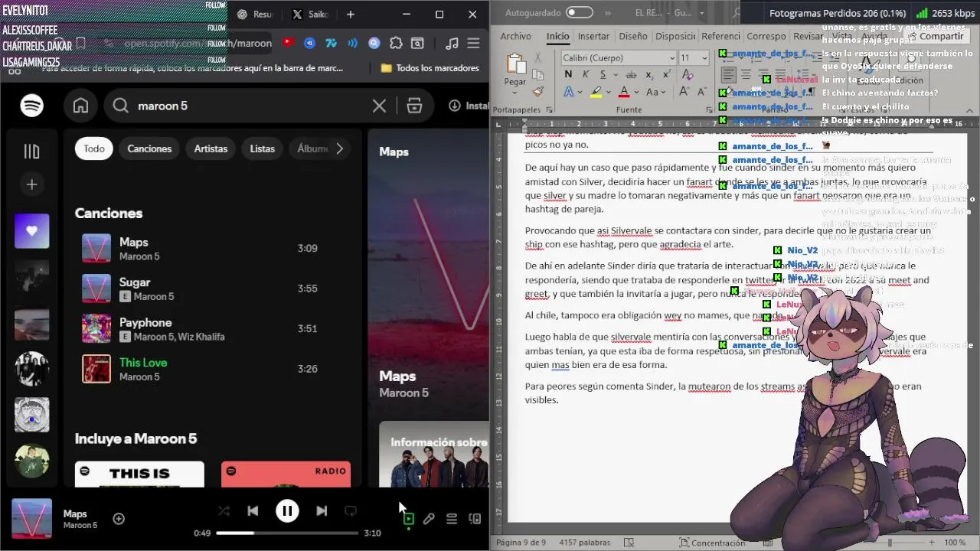Toggle italic K formatting

pos(586,74)
